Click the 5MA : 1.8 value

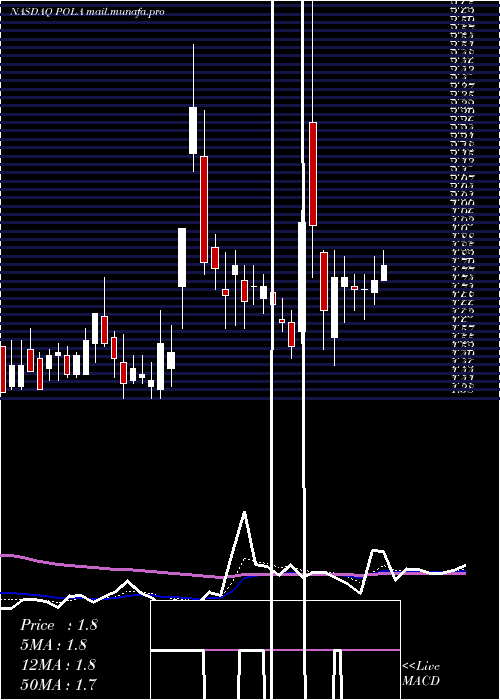54,645
